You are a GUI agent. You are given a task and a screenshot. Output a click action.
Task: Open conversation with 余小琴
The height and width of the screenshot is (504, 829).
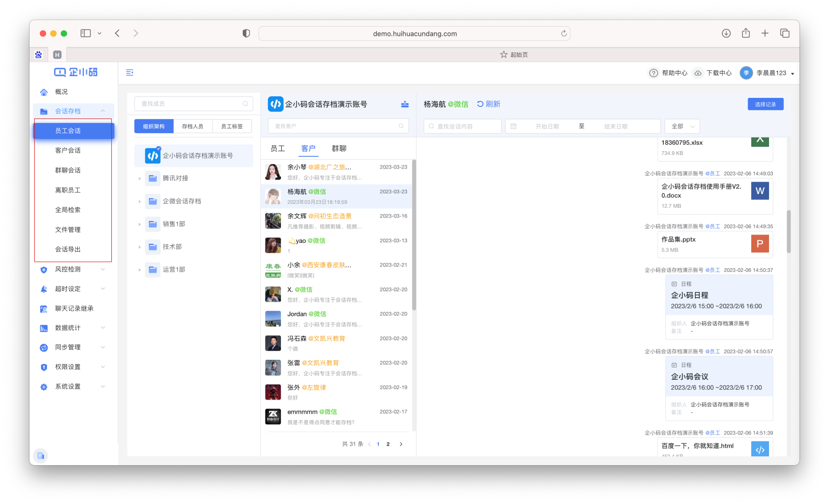point(336,172)
